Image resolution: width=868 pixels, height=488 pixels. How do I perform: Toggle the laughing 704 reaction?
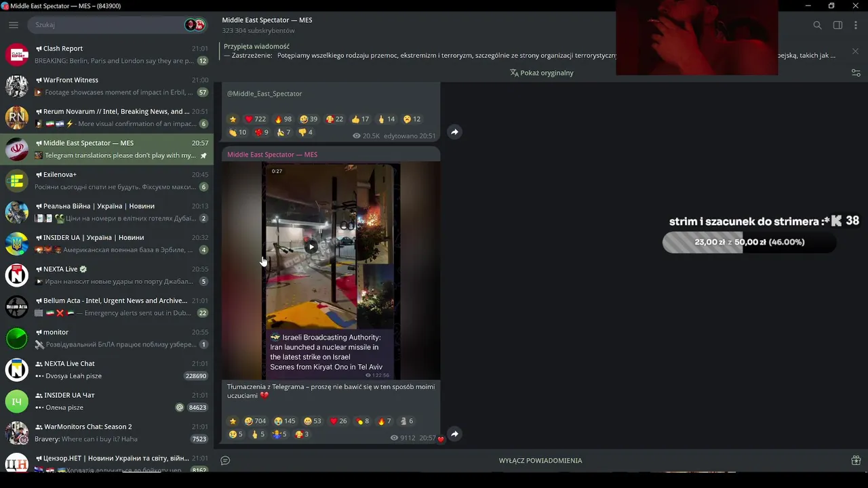pyautogui.click(x=255, y=421)
